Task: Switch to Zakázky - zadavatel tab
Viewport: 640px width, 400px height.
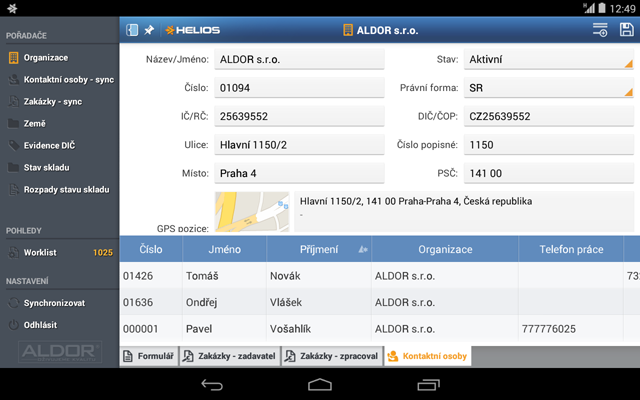Action: (x=230, y=356)
